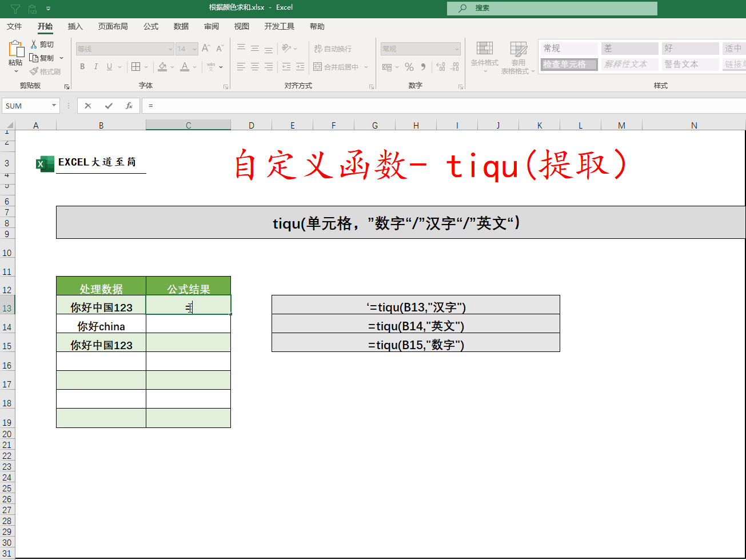The height and width of the screenshot is (560, 746).
Task: Confirm formula entry with the checkmark
Action: click(109, 106)
